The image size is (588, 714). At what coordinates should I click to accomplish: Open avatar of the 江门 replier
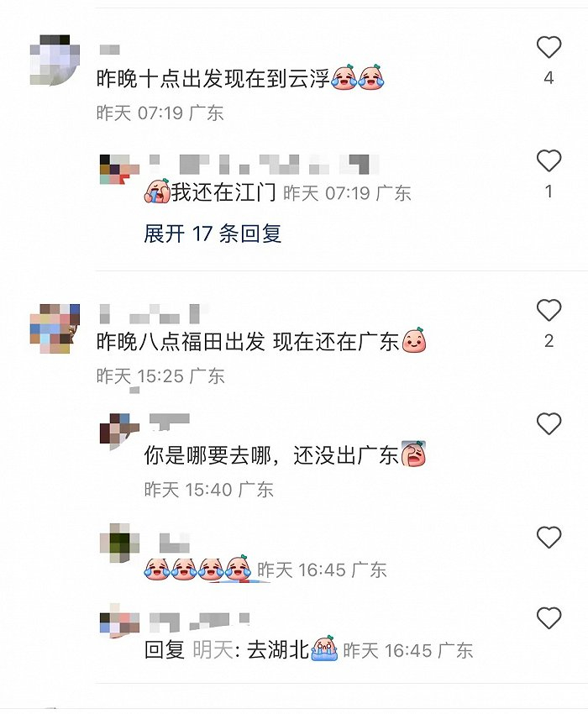click(119, 170)
